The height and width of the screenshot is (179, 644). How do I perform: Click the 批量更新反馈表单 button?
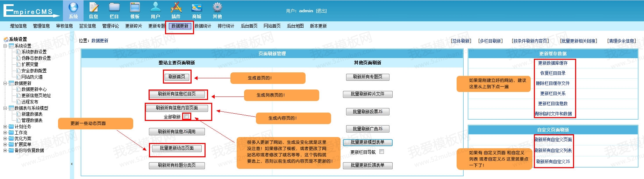[x=367, y=165]
